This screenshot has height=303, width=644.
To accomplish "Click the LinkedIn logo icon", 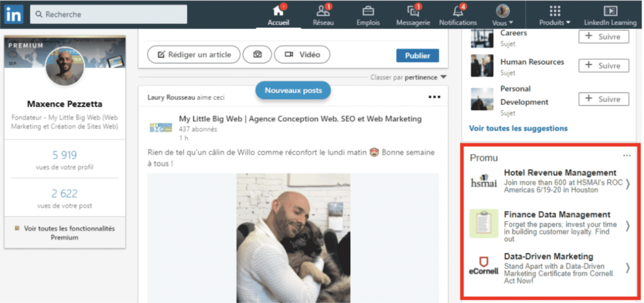I will (14, 14).
